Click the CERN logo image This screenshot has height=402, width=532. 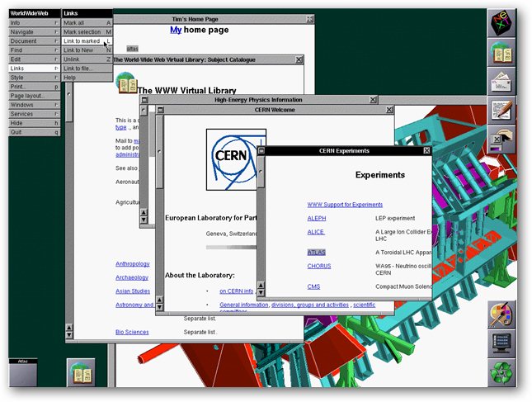236,159
